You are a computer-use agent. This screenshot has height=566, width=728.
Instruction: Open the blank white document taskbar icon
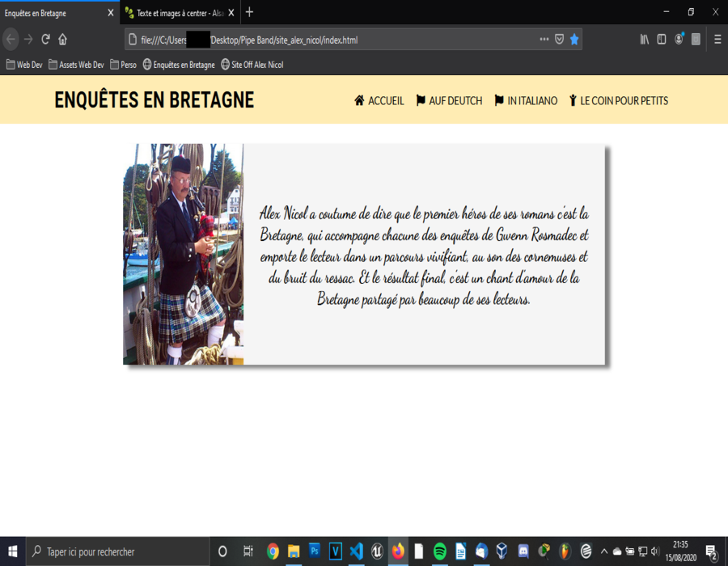coord(419,551)
